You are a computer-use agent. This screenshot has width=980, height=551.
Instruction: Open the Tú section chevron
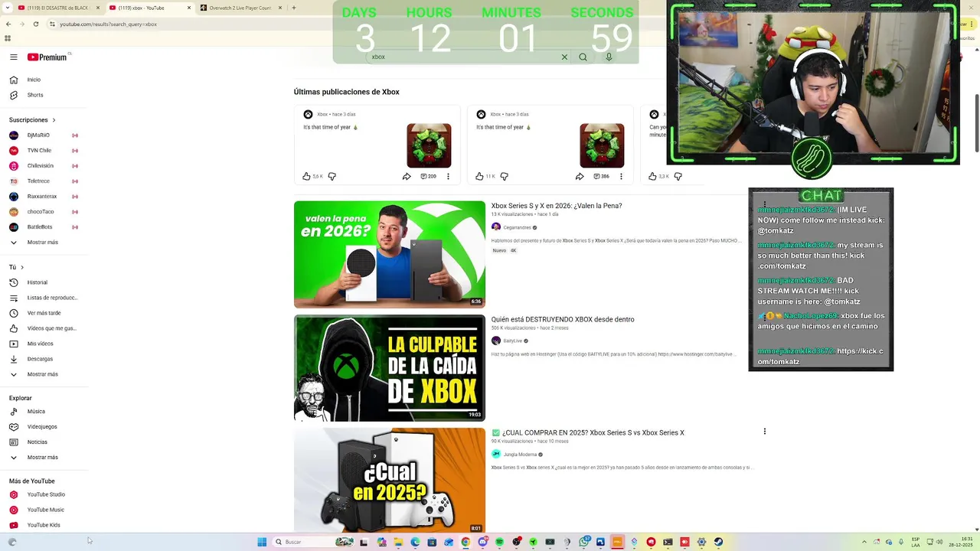click(22, 267)
